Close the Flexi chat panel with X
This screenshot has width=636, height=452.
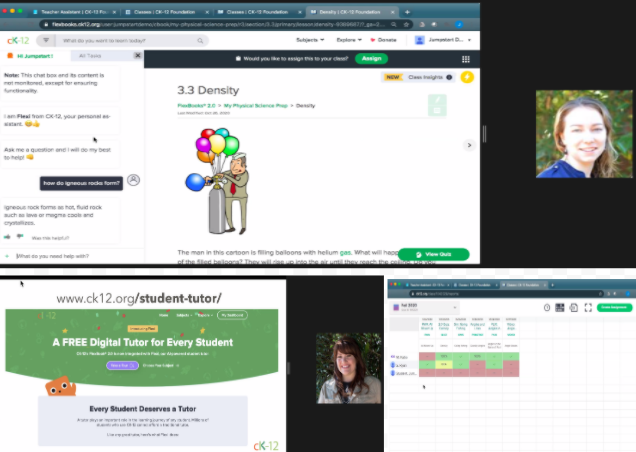pos(138,55)
